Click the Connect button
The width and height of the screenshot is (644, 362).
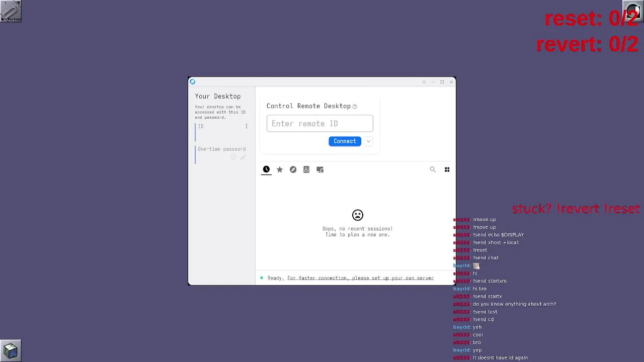click(345, 141)
